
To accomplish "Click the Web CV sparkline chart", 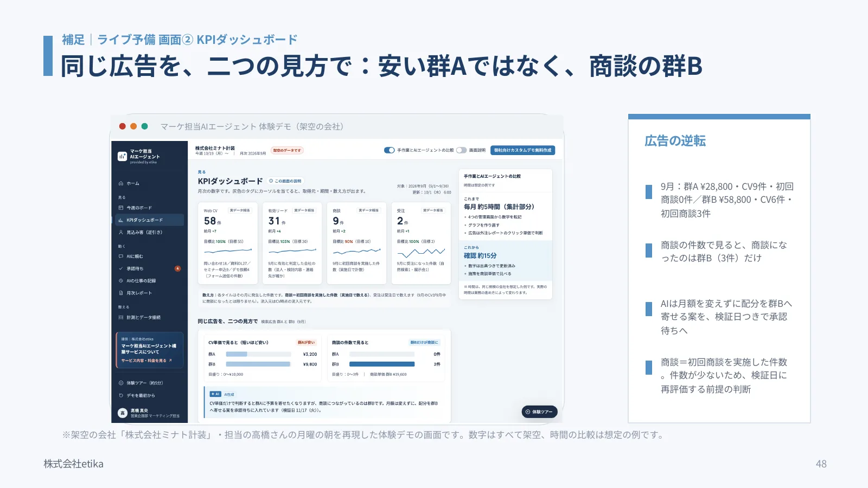I will [x=228, y=251].
